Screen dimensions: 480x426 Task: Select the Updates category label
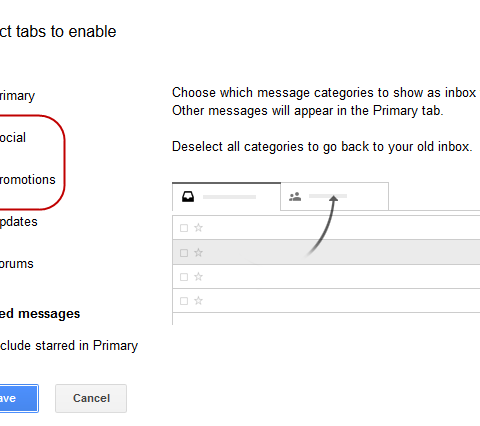18,222
